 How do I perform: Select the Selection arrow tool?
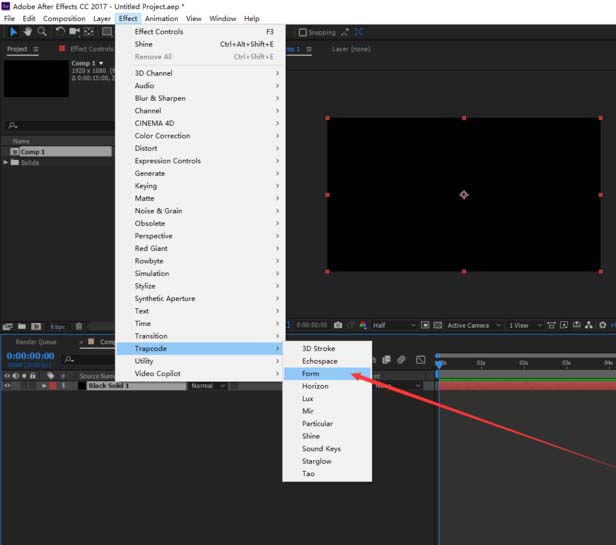[12, 32]
